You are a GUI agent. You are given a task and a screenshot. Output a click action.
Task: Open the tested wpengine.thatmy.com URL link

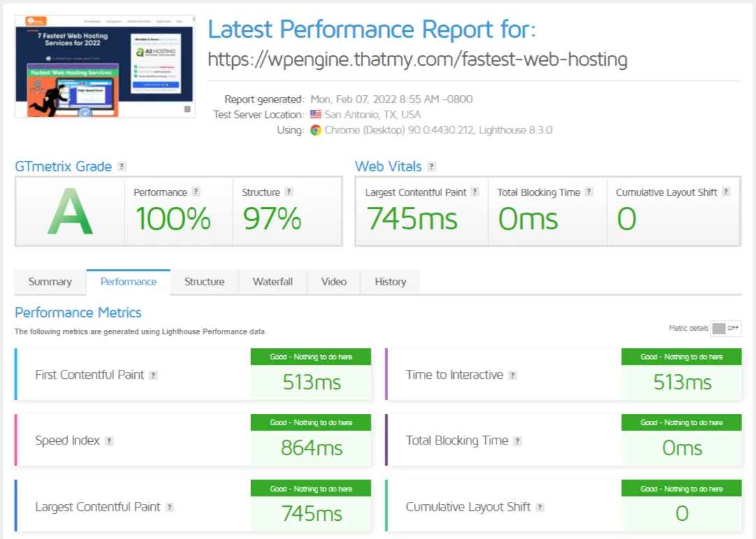click(417, 59)
